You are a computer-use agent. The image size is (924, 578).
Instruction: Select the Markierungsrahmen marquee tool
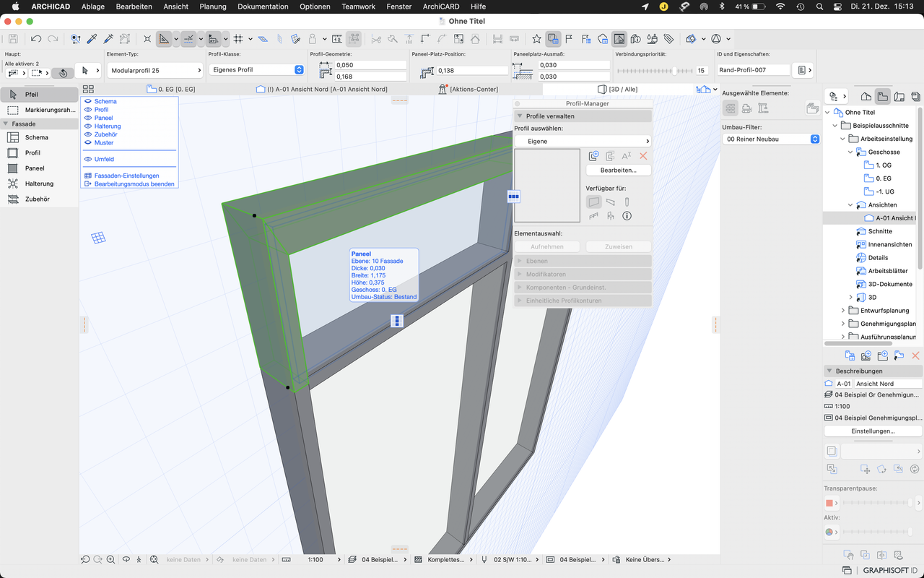pos(39,110)
